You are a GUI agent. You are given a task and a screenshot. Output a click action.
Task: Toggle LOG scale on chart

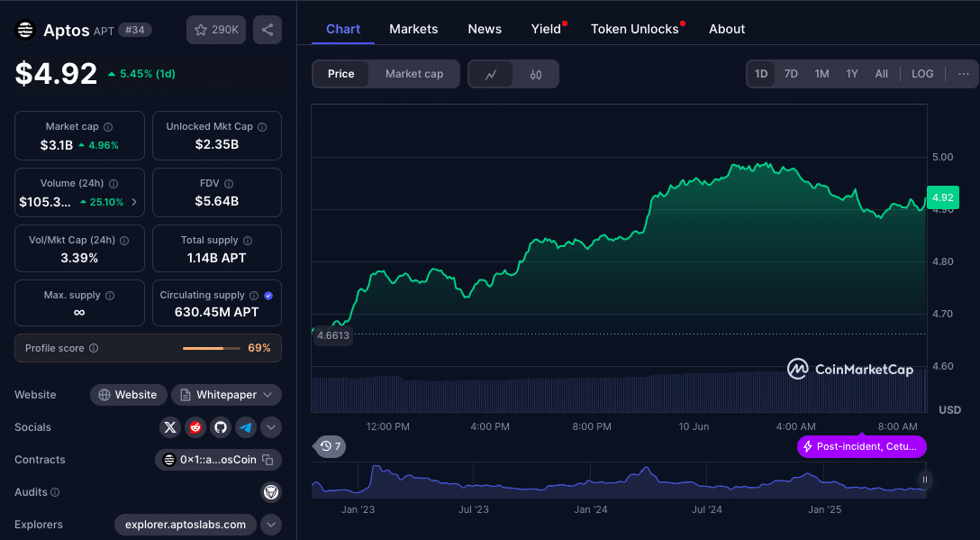point(922,74)
